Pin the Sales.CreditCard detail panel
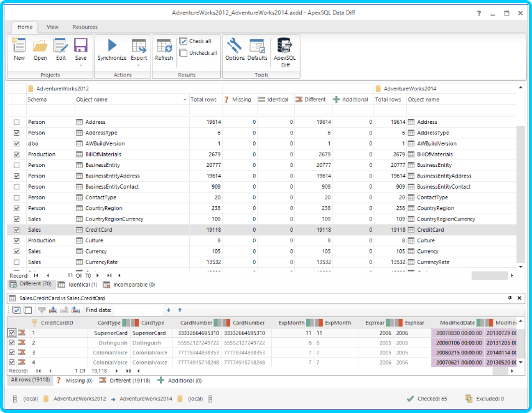This screenshot has width=532, height=413. (x=510, y=298)
